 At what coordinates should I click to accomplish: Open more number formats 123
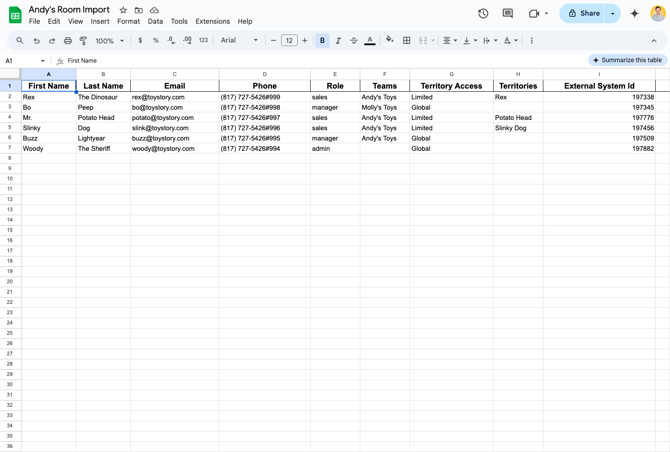(203, 41)
